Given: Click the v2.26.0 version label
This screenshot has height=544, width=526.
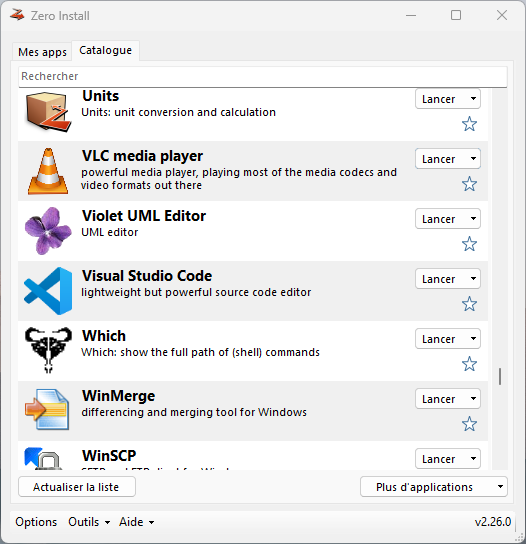Looking at the screenshot, I should coord(493,522).
